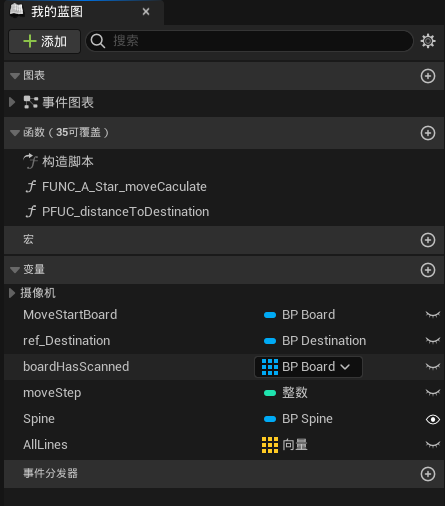
Task: Click the AllLines vector array type icon
Action: point(270,445)
